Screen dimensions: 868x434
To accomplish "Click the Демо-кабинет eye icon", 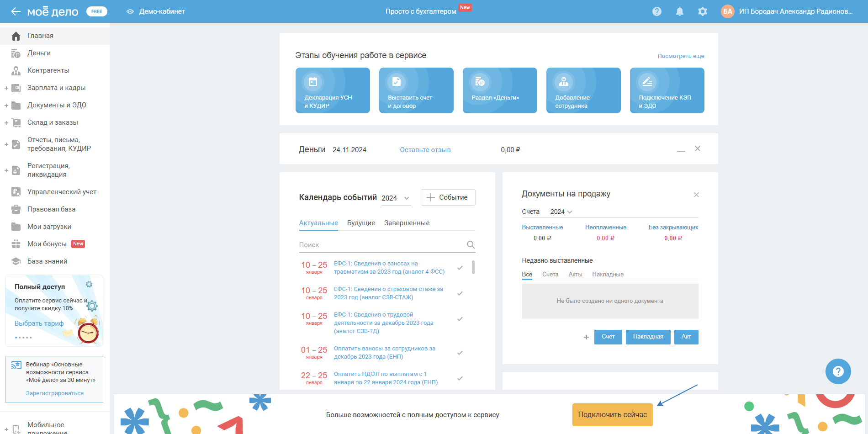I will point(130,11).
